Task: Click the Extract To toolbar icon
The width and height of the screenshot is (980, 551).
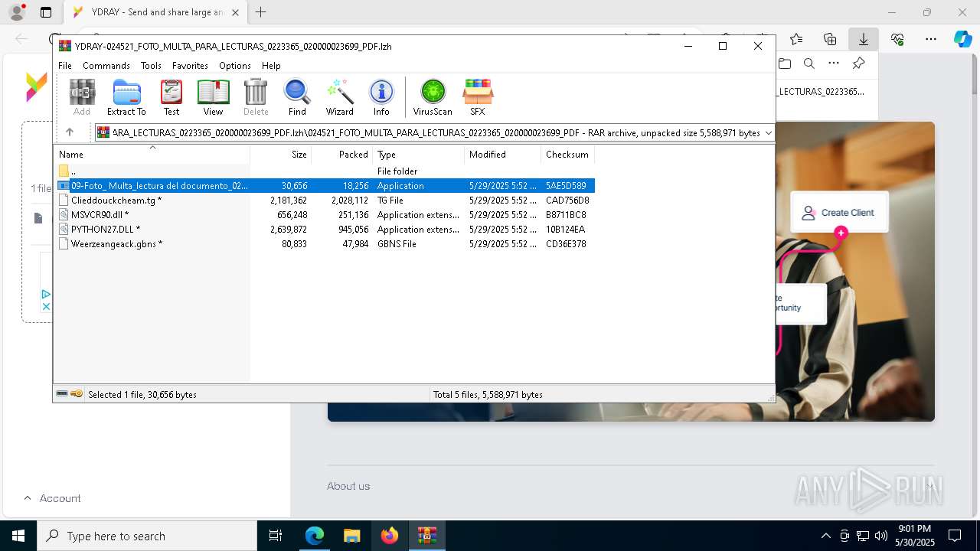Action: pos(126,97)
